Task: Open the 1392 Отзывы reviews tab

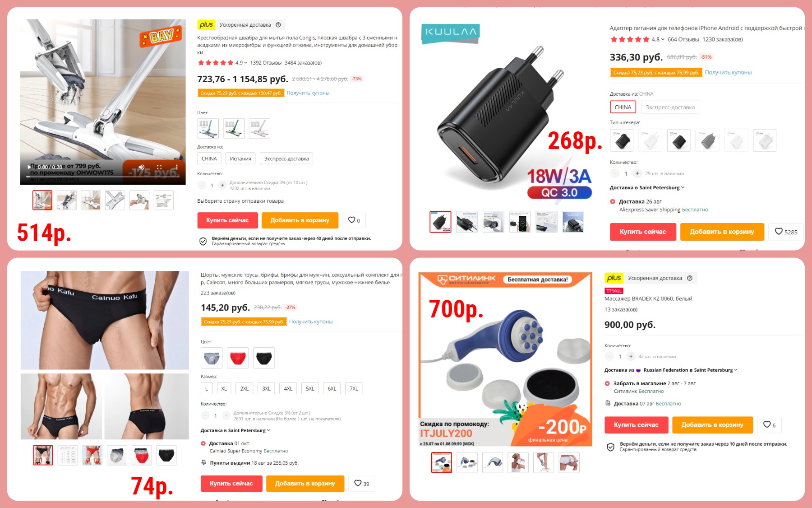Action: coord(266,63)
